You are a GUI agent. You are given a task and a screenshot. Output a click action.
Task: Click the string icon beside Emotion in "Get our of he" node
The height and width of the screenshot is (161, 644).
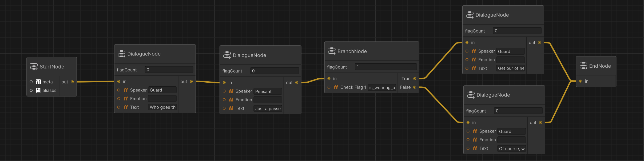pyautogui.click(x=474, y=60)
